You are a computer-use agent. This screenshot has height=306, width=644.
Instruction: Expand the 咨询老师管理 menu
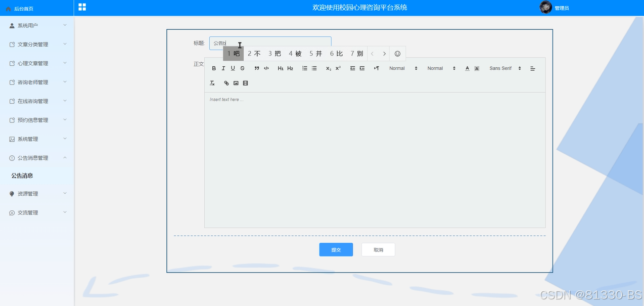pos(37,82)
